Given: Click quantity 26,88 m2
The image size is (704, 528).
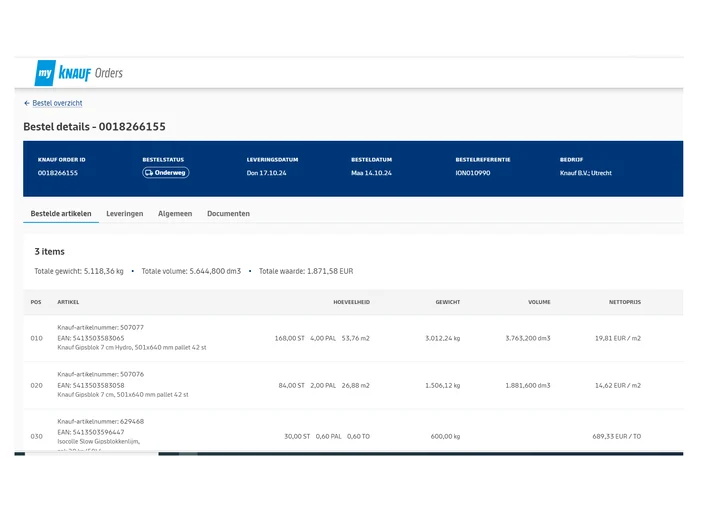Looking at the screenshot, I should pos(356,386).
